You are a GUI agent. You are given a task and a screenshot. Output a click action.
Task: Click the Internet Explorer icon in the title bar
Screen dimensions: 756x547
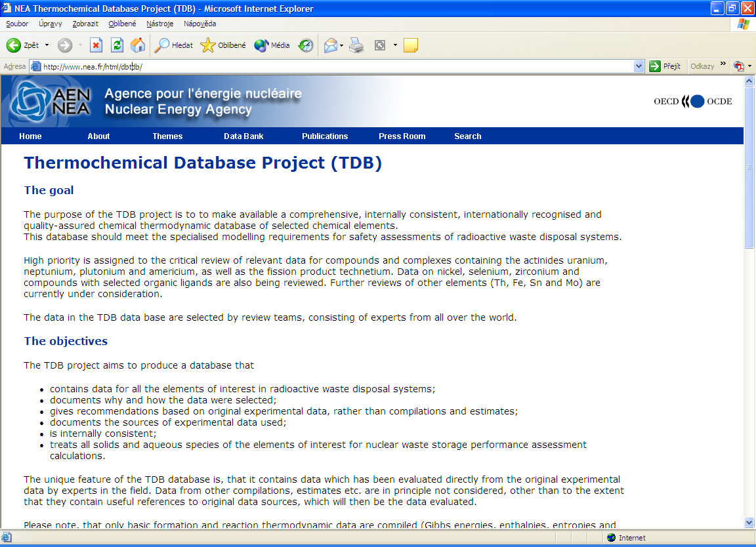click(x=7, y=8)
